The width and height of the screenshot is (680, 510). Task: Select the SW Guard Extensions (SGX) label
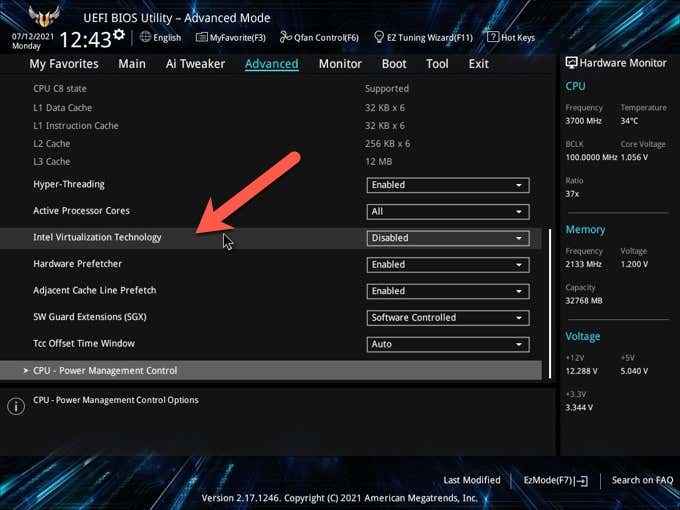(90, 317)
